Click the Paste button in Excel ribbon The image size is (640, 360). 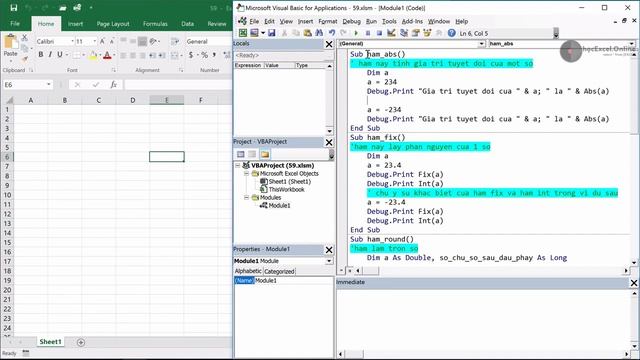11,46
